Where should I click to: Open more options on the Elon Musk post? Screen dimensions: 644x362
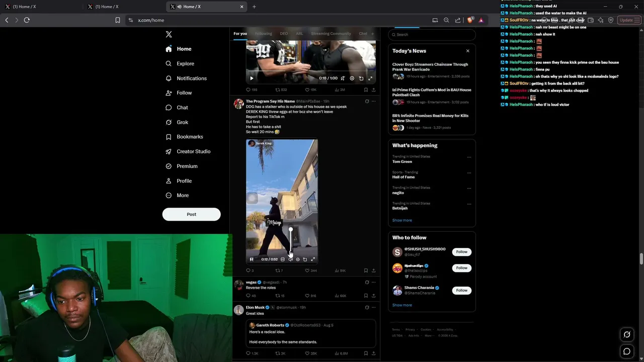[x=373, y=308]
